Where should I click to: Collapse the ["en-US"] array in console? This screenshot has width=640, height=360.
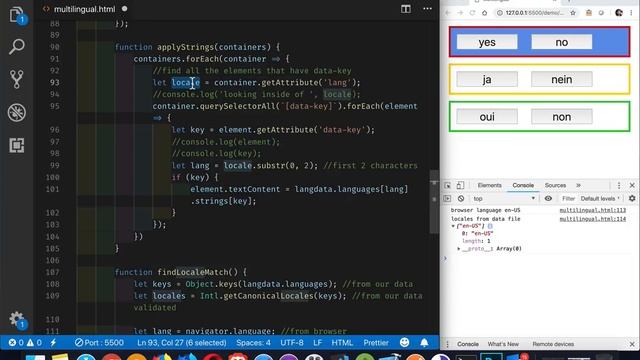(453, 226)
